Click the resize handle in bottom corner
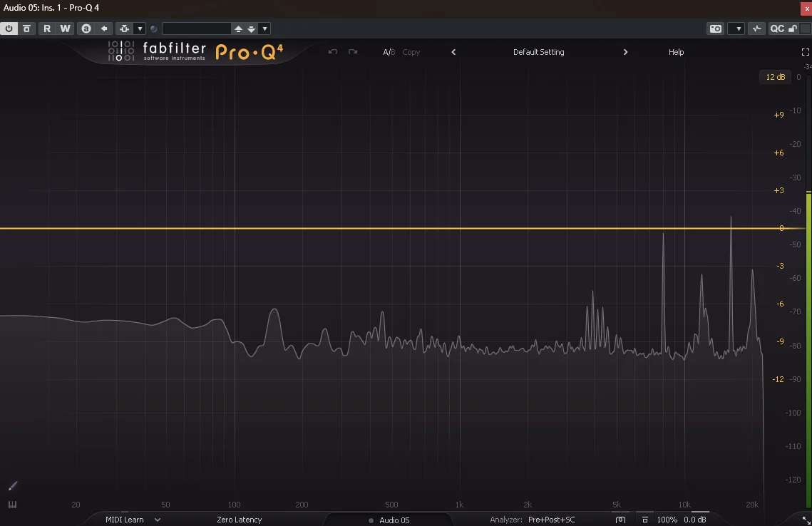The width and height of the screenshot is (812, 526). tap(806, 520)
